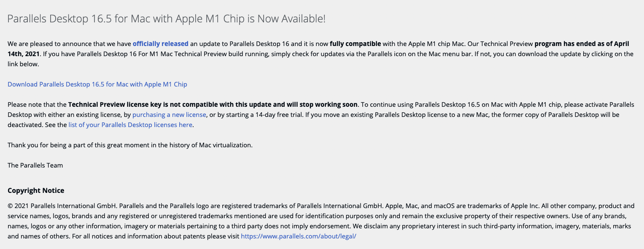Click the 'Copyright Notice' heading
Image resolution: width=644 pixels, height=249 pixels.
point(36,190)
